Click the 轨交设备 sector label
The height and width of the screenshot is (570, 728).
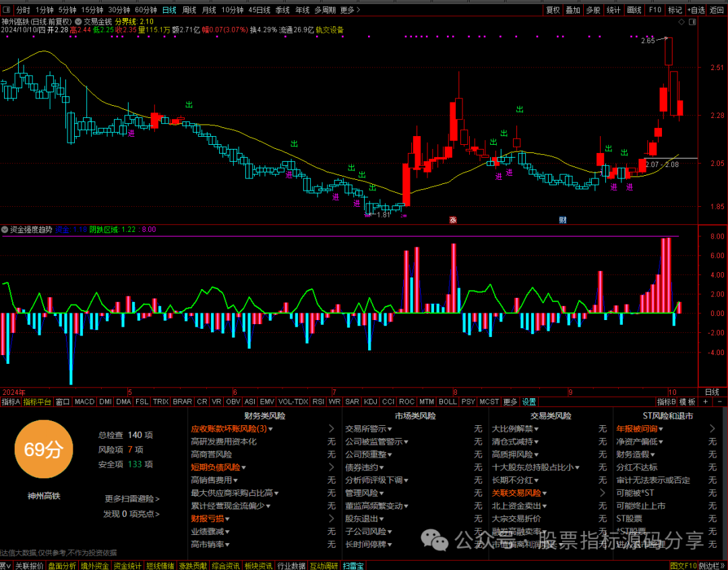tap(330, 30)
